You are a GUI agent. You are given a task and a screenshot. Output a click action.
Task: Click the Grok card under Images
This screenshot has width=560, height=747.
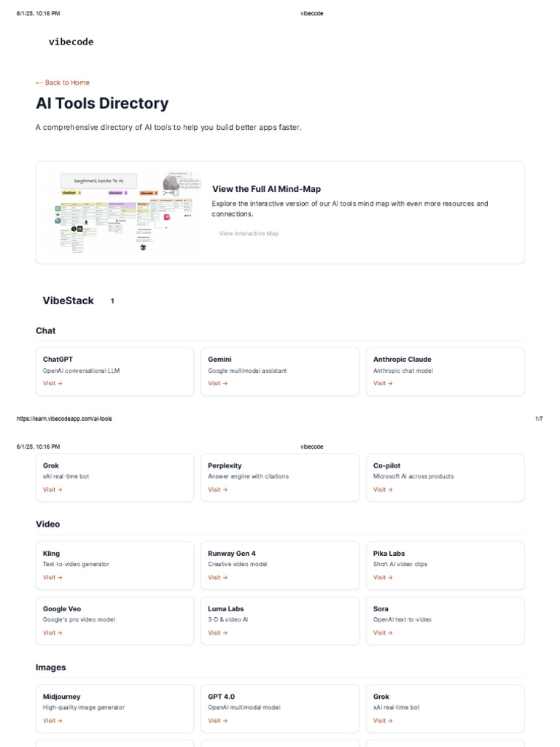(445, 708)
